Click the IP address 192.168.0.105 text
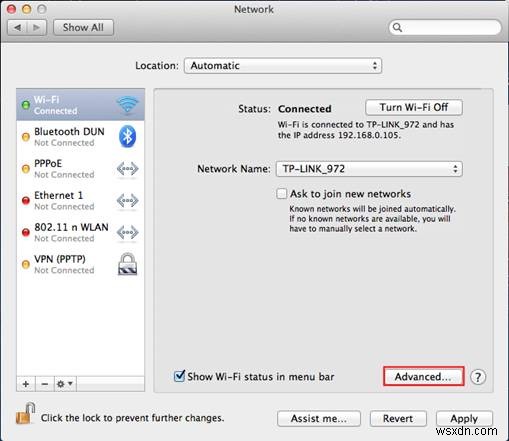This screenshot has height=441, width=509. pos(369,135)
